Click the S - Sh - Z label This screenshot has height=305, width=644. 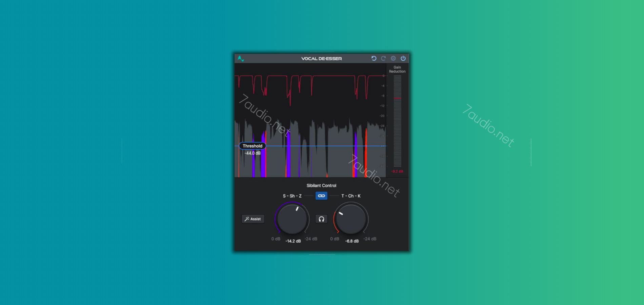292,196
